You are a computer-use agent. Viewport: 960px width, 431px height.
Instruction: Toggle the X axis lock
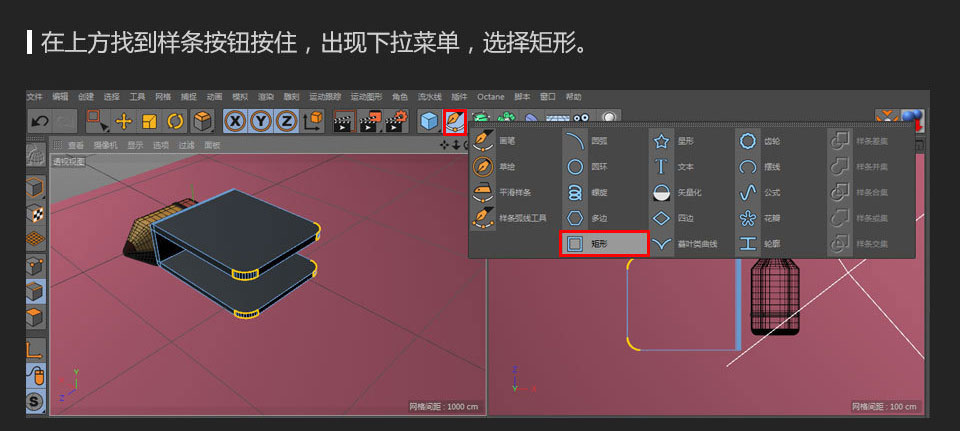pos(235,121)
